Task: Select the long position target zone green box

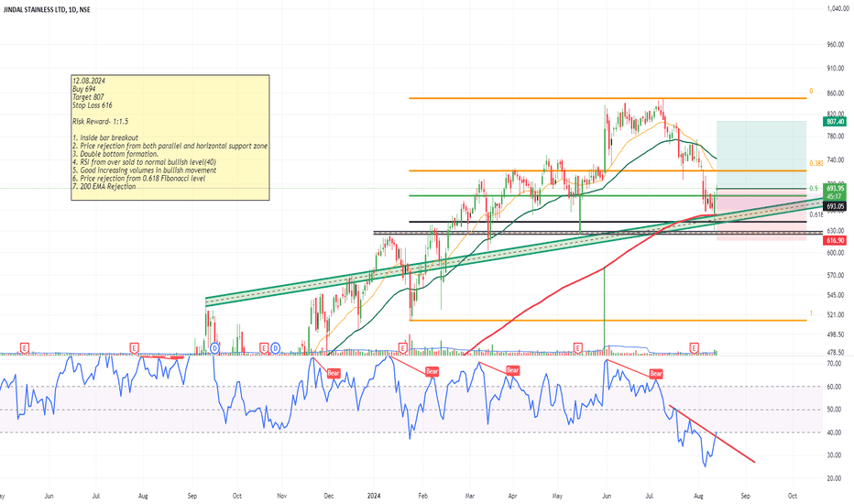Action: 761,155
